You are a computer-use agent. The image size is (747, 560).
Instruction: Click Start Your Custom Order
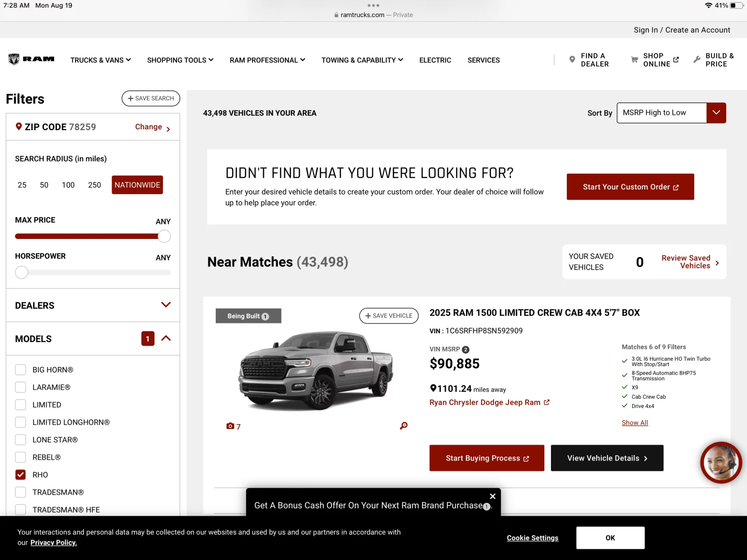tap(630, 187)
